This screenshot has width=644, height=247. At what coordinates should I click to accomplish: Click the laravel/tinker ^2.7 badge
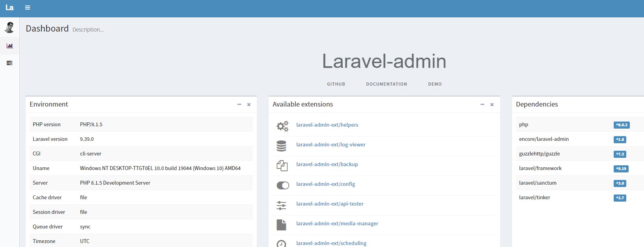pos(620,198)
